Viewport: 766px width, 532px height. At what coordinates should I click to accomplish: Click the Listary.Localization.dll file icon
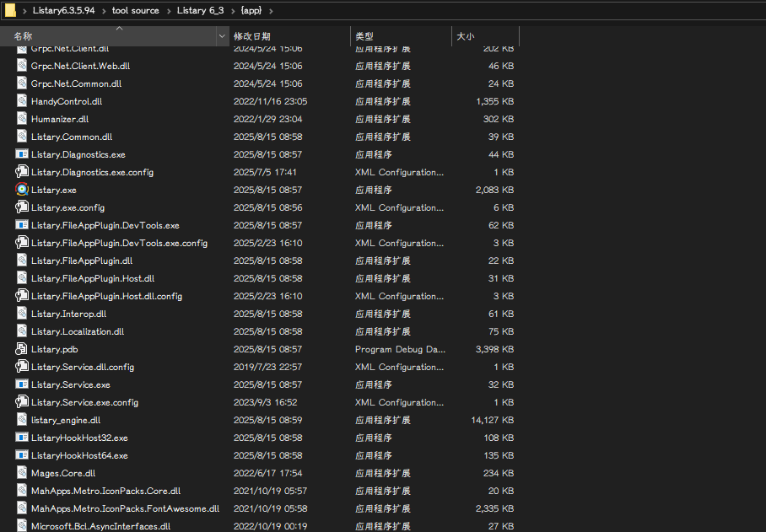[x=22, y=330]
